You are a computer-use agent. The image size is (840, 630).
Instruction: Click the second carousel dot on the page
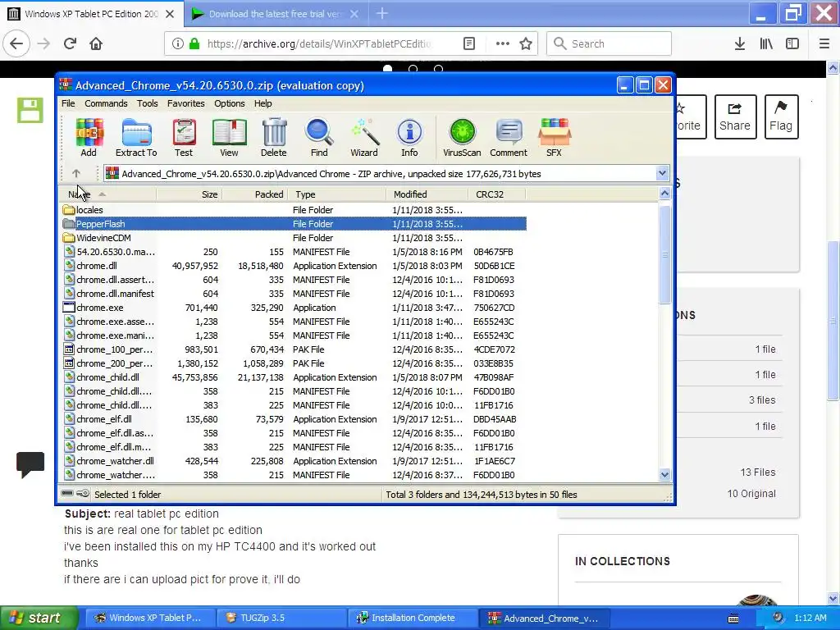(413, 69)
